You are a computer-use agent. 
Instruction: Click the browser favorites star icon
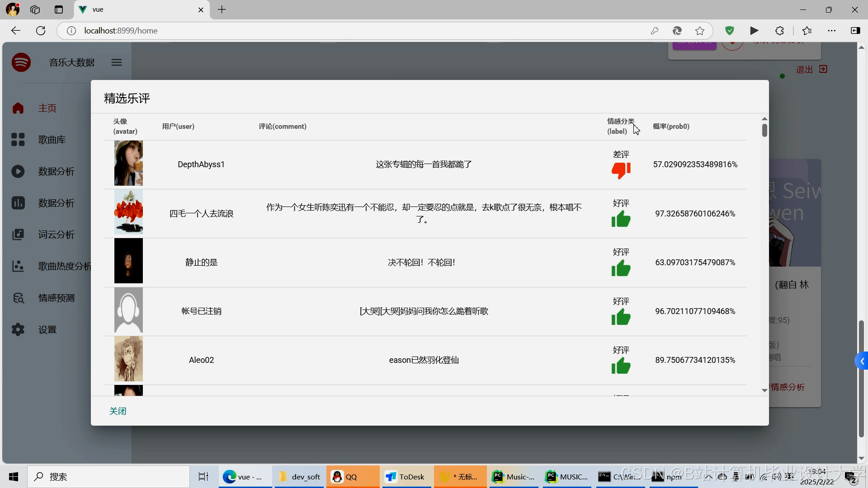pyautogui.click(x=700, y=31)
